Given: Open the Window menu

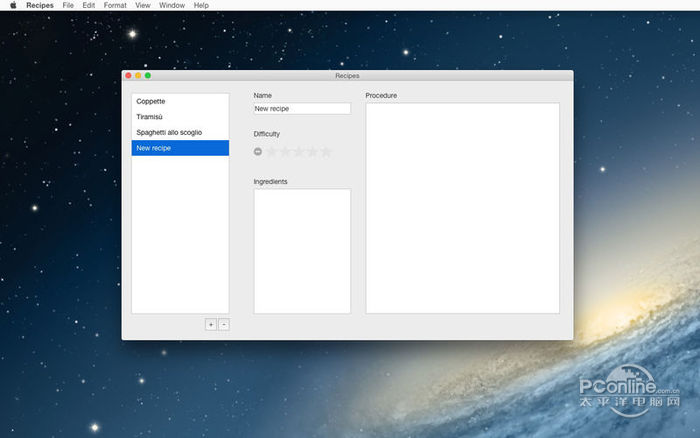Looking at the screenshot, I should pos(172,6).
